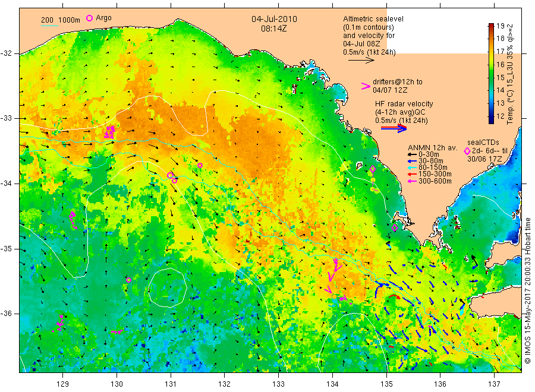Click the colorbar value 16
535x392 pixels.
(x=500, y=64)
